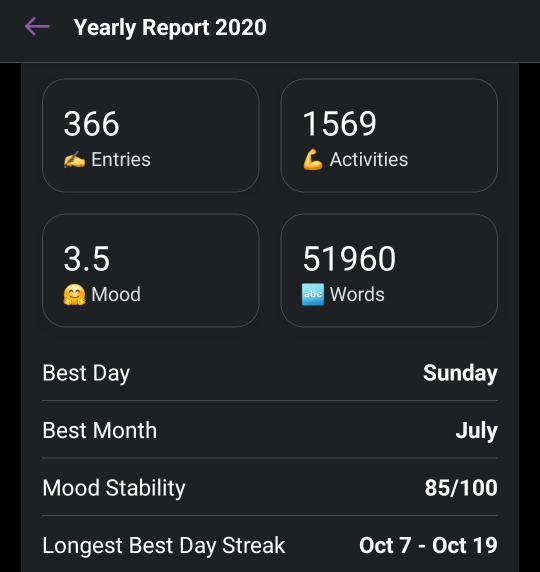Tap the purple back arrow

click(x=37, y=27)
